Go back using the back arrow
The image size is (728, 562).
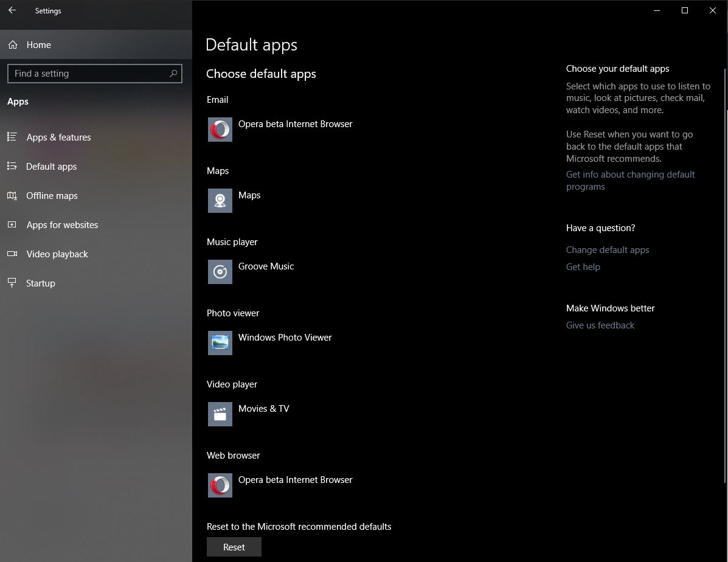coord(12,10)
